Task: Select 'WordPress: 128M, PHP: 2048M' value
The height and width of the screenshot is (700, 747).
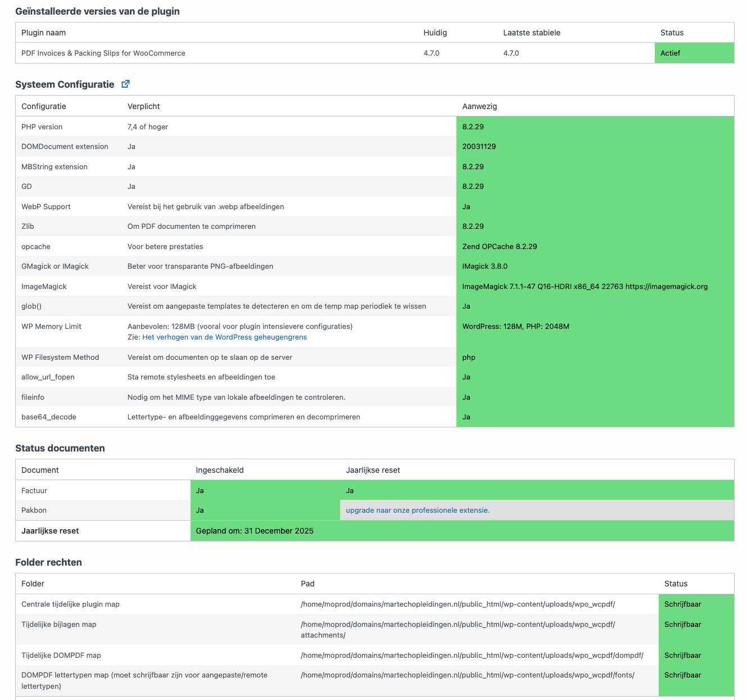Action: pos(516,327)
